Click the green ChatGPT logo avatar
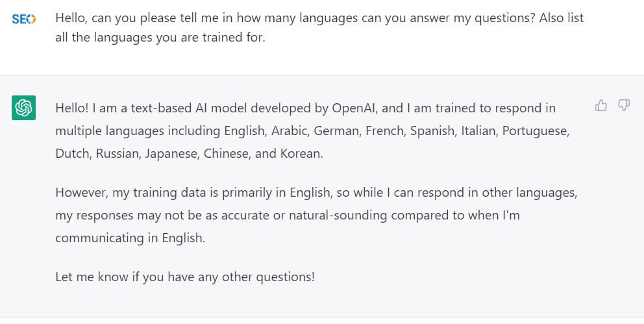 pos(24,108)
